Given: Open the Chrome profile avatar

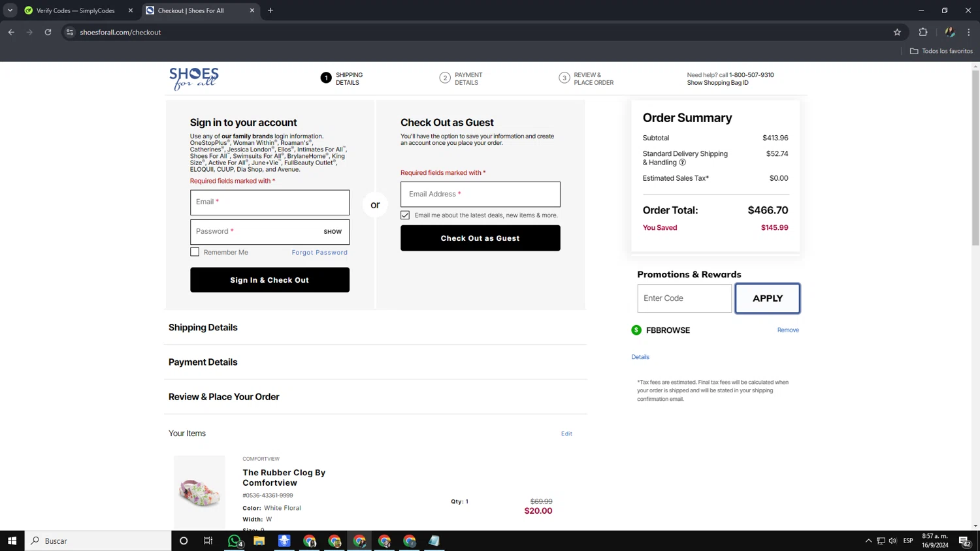Looking at the screenshot, I should pyautogui.click(x=950, y=32).
